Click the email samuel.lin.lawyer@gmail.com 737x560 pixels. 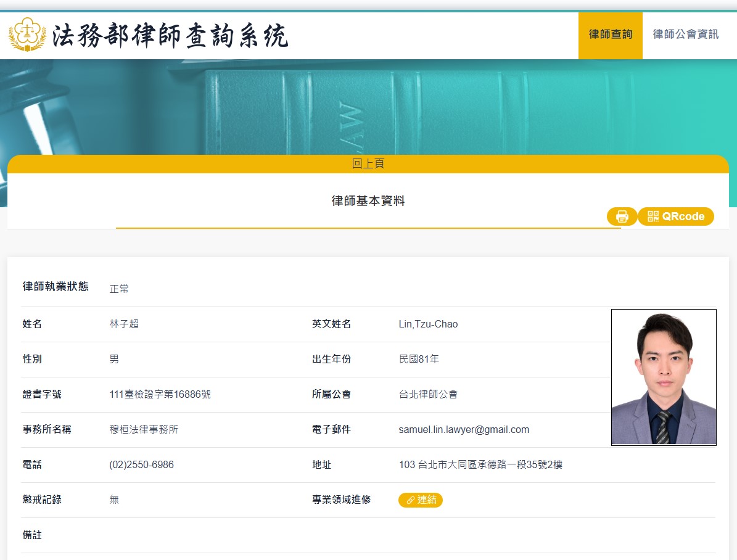[464, 430]
